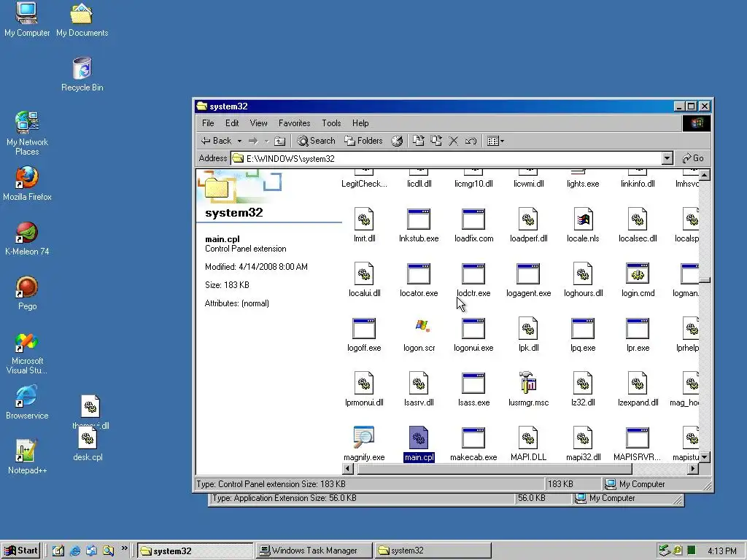Select locator.exe file icon
Viewport: 747px width, 560px height.
pyautogui.click(x=419, y=274)
